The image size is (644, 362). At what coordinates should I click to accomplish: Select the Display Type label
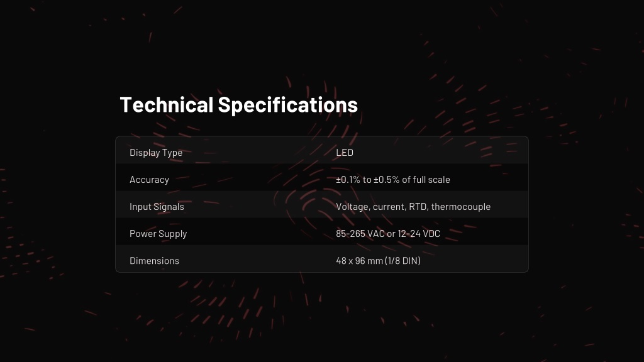(x=156, y=153)
